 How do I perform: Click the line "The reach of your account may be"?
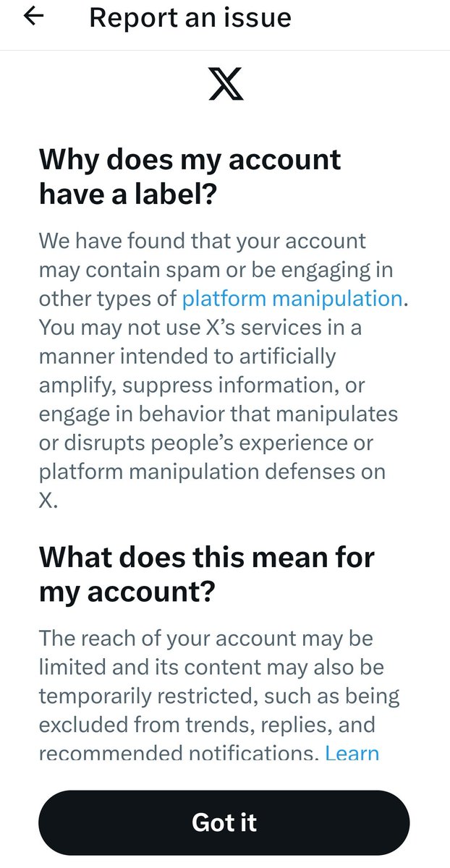coord(206,638)
